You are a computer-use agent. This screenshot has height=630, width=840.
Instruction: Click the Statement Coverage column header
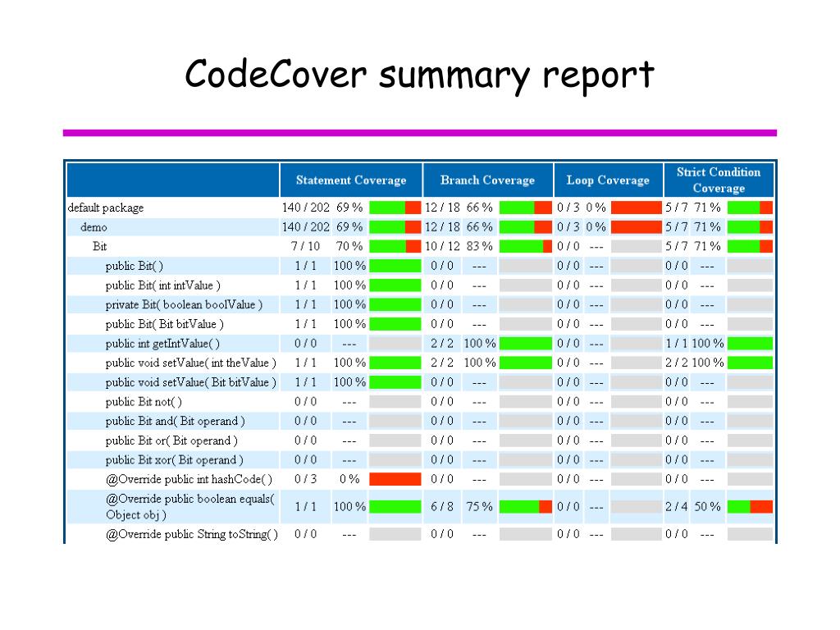[x=351, y=180]
